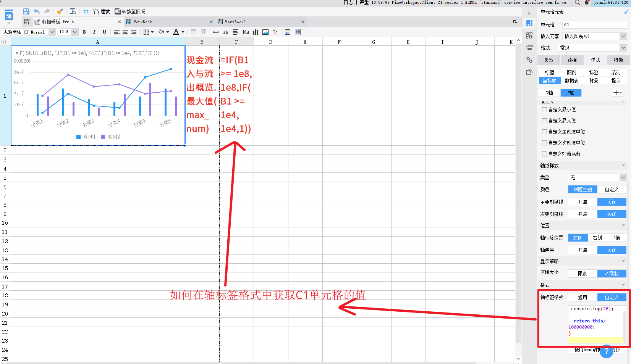Open the 数据表 style section
This screenshot has height=364, width=631.
point(572,81)
